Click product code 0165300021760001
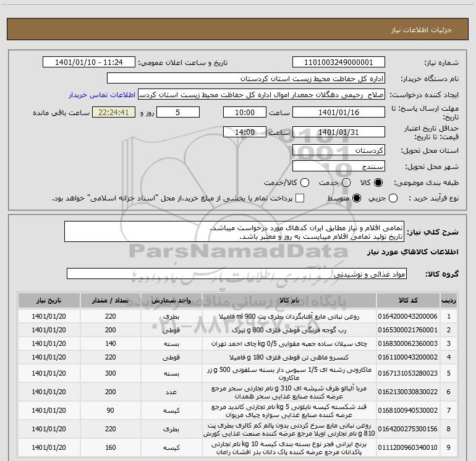476x461 pixels. pos(408,330)
